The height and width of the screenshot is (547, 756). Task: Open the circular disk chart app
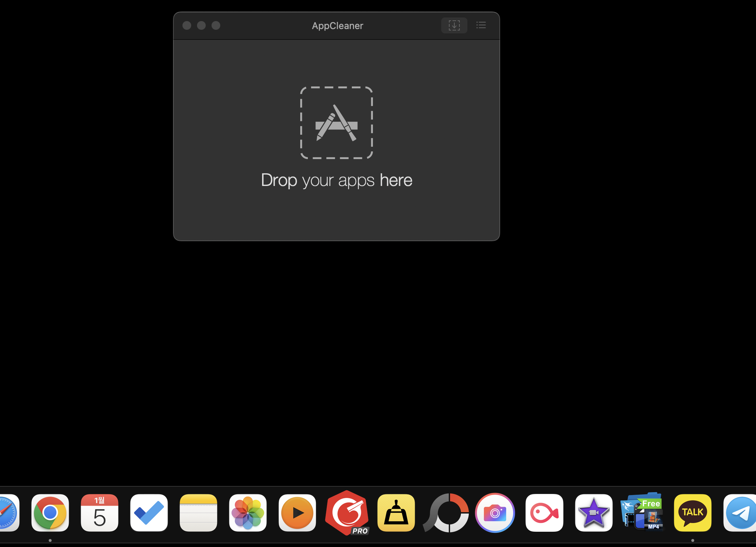coord(446,513)
